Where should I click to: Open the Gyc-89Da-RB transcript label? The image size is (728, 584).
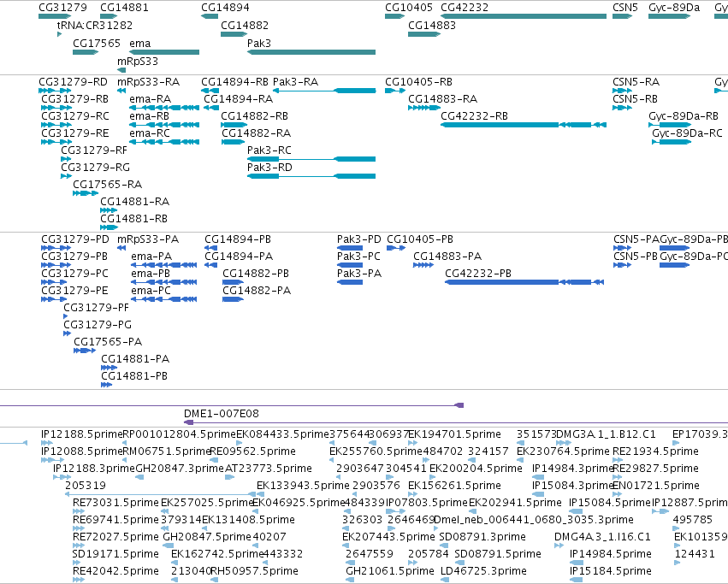[x=684, y=116]
